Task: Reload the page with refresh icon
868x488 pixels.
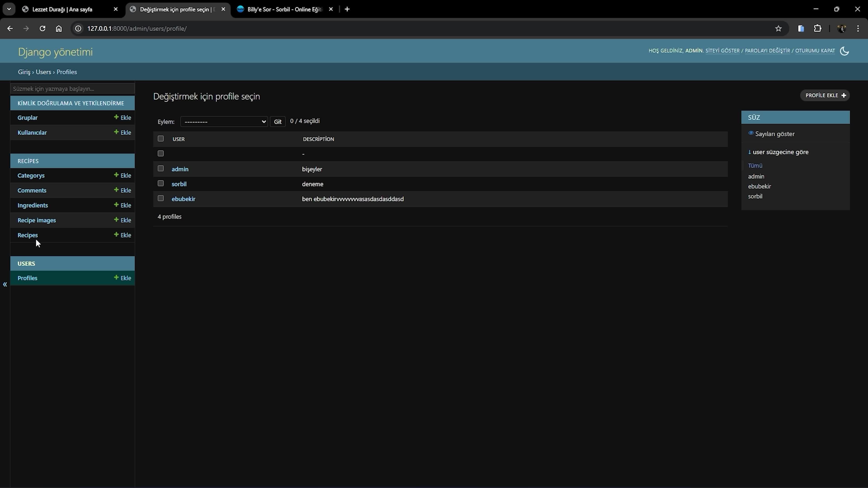Action: (42, 29)
